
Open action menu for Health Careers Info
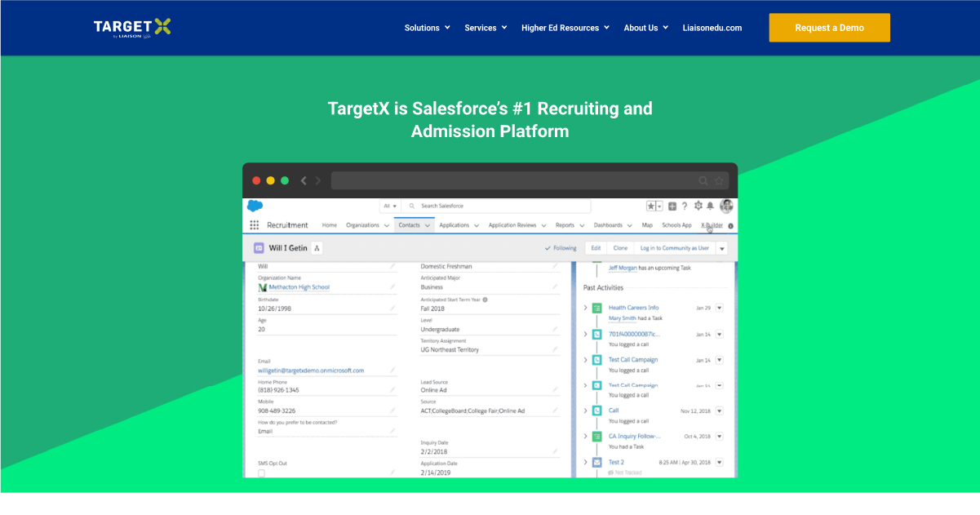[x=720, y=309]
